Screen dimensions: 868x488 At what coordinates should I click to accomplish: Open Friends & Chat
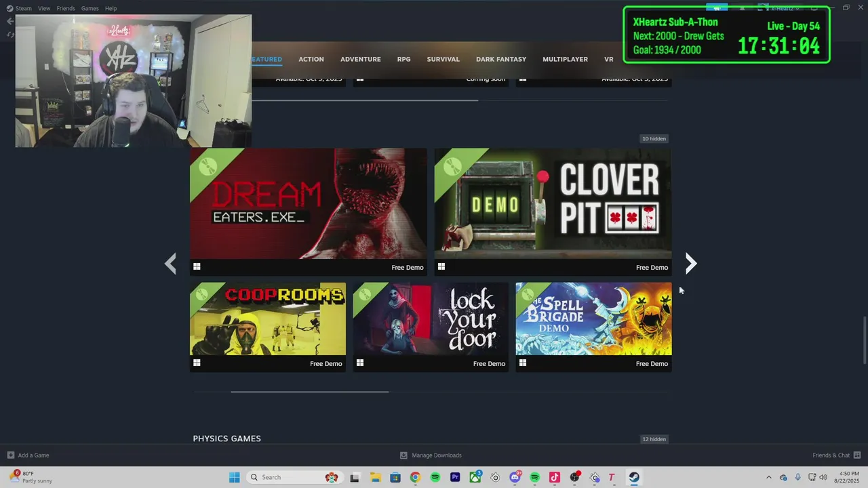click(831, 455)
